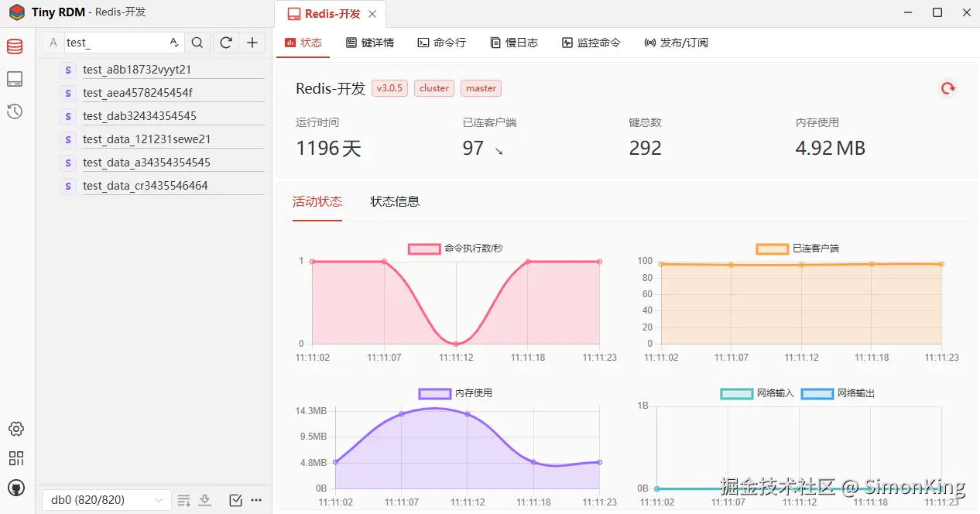Click the QR-code style icon in sidebar
The height and width of the screenshot is (514, 980).
click(x=16, y=458)
